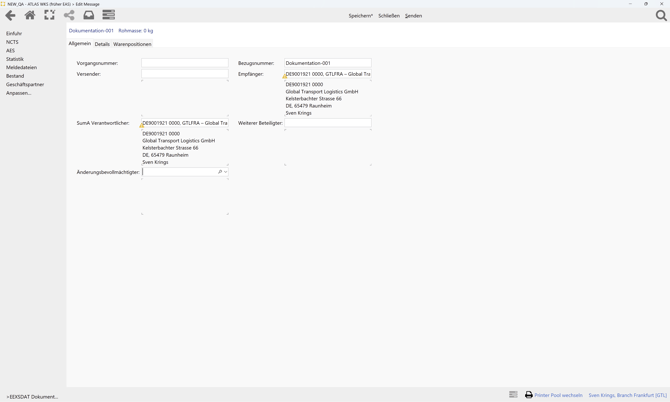Click the warning icon beside the Empfänger field
The width and height of the screenshot is (670, 402).
pyautogui.click(x=285, y=76)
